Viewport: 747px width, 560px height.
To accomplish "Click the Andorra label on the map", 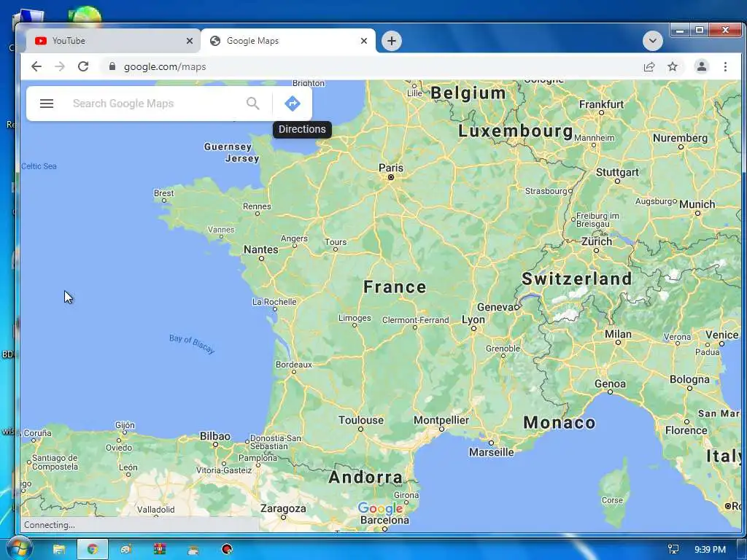I will (365, 477).
